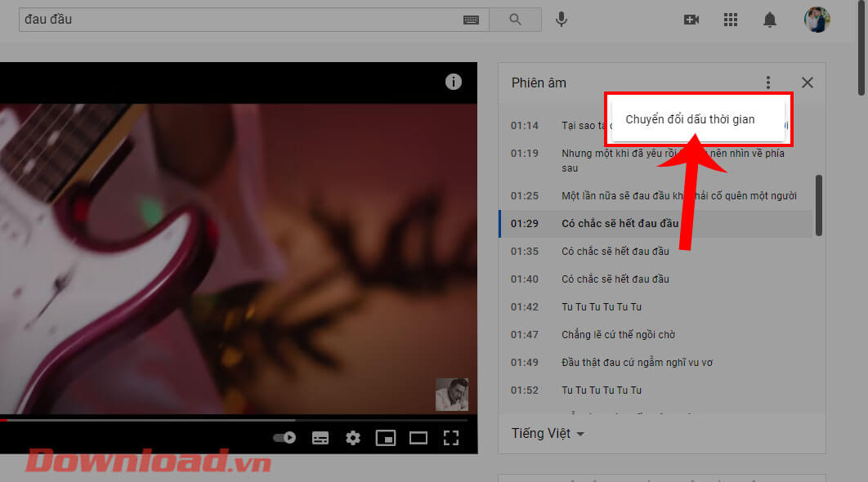Show video info card icon

pyautogui.click(x=454, y=82)
